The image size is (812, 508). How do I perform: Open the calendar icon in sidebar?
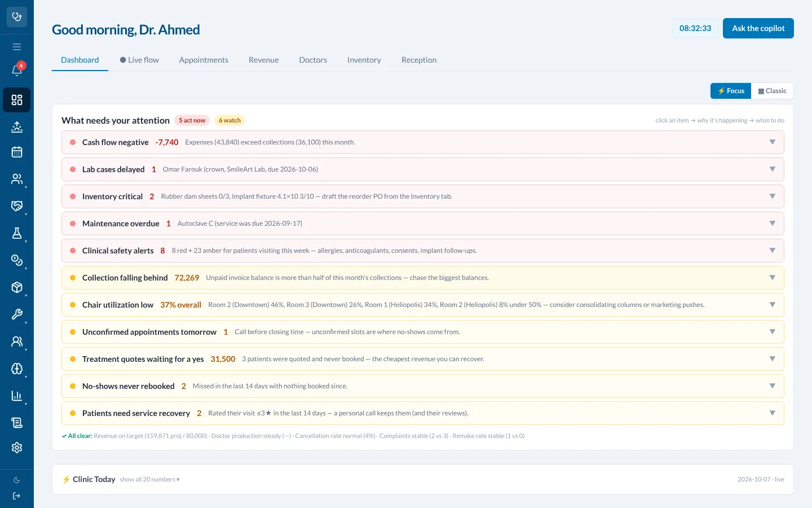click(x=17, y=152)
